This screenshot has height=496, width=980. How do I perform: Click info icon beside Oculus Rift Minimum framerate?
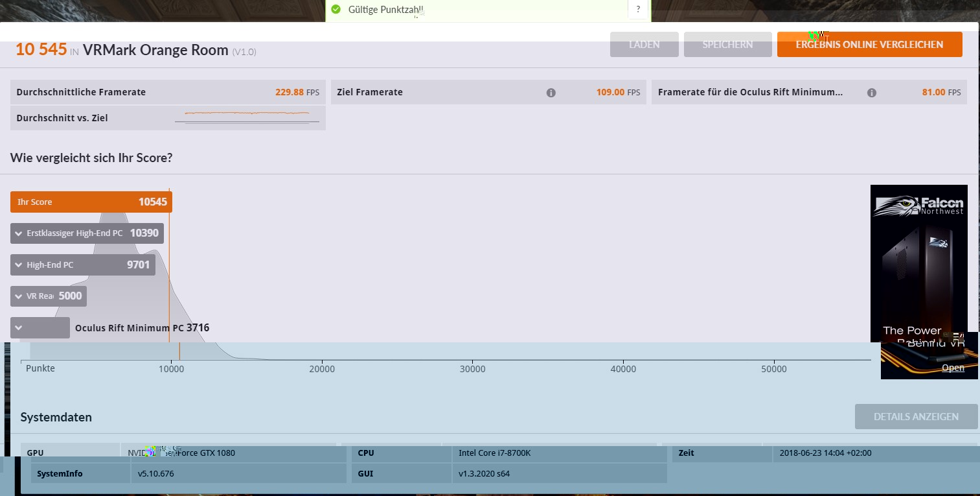pos(871,93)
